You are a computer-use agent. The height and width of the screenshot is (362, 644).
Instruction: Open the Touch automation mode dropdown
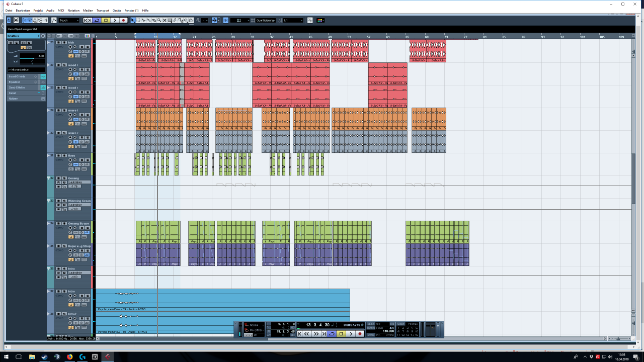pos(69,20)
